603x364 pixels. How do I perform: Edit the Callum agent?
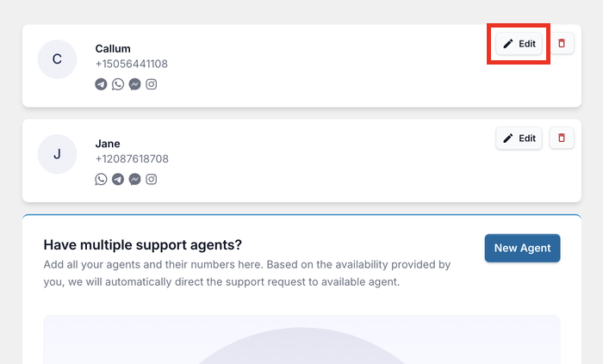pyautogui.click(x=519, y=43)
